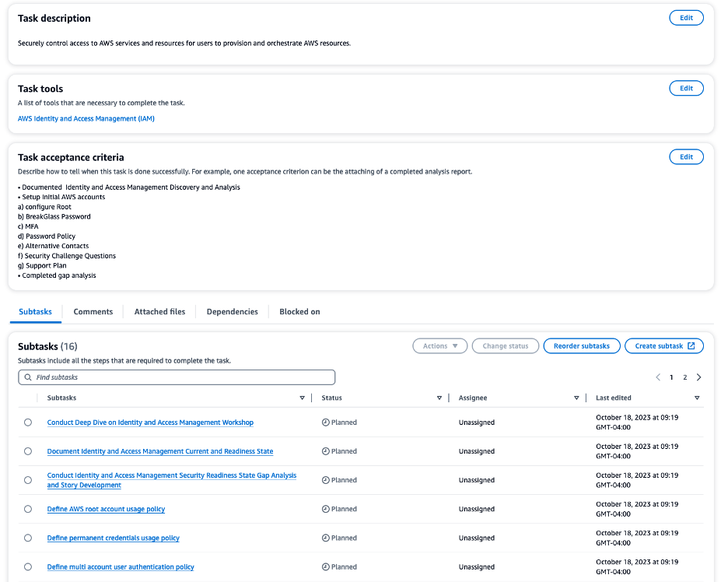Click the filter icon on the Last edited column
Screen dimensions: 728x582
(697, 398)
